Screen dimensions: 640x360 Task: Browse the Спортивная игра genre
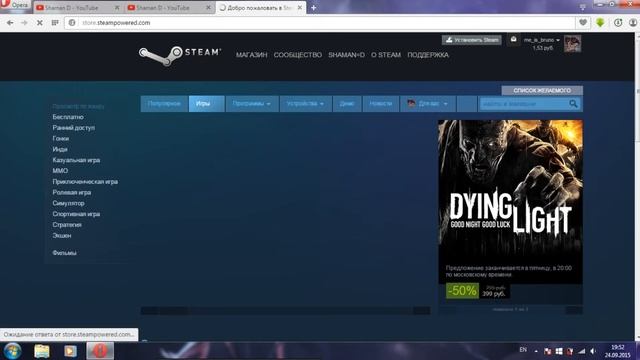[x=76, y=214]
